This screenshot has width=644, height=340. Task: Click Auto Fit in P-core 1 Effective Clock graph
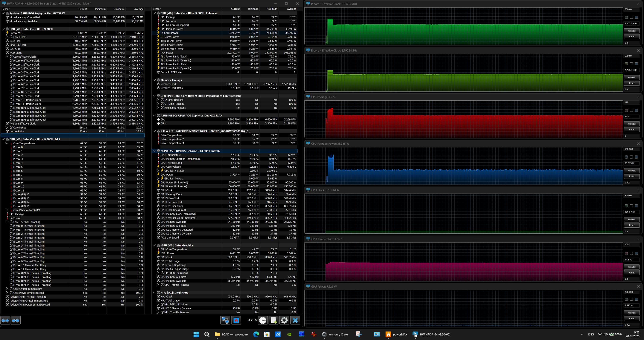click(632, 31)
